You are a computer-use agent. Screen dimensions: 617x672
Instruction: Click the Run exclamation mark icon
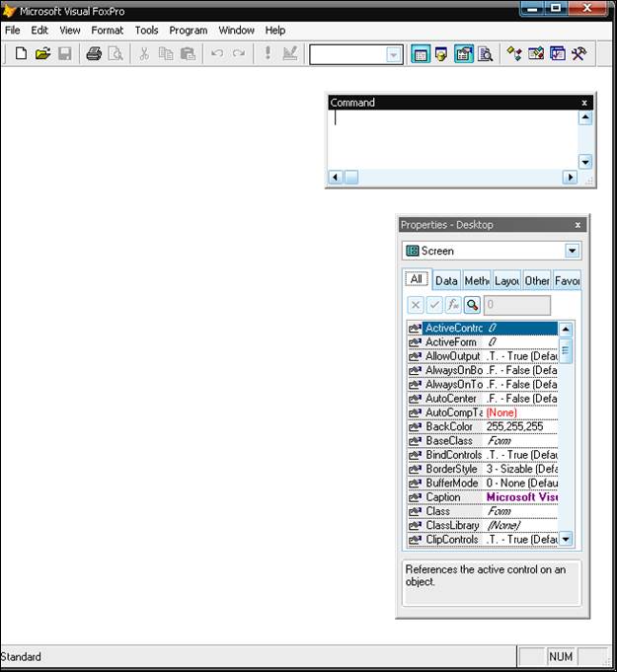point(268,53)
